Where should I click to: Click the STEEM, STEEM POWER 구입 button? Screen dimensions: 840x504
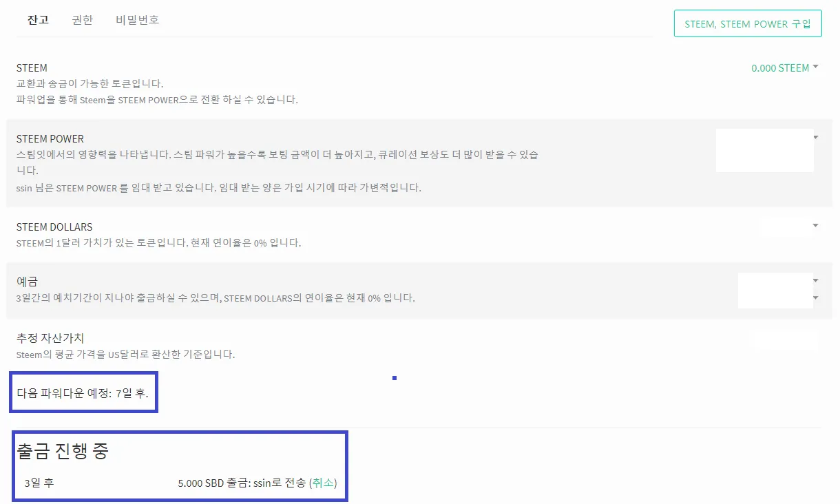coord(748,23)
